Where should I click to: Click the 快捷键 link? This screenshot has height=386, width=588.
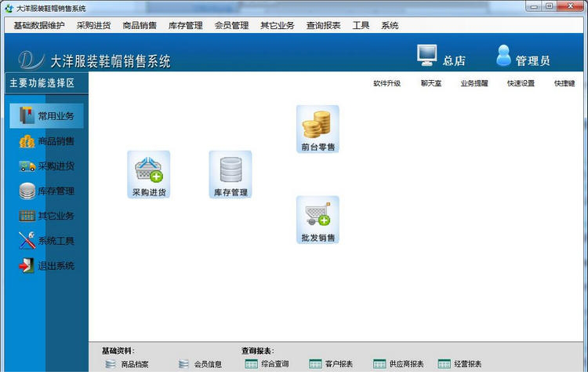pyautogui.click(x=564, y=83)
